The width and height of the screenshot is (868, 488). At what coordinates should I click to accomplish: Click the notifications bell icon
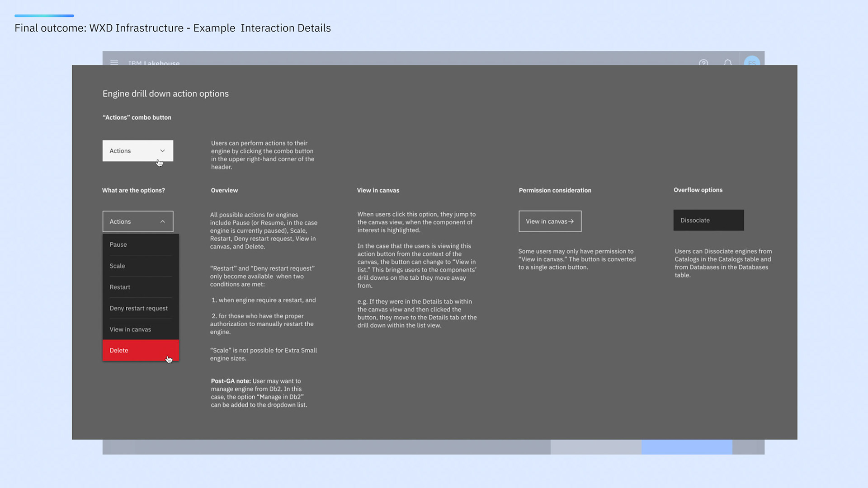coord(727,62)
